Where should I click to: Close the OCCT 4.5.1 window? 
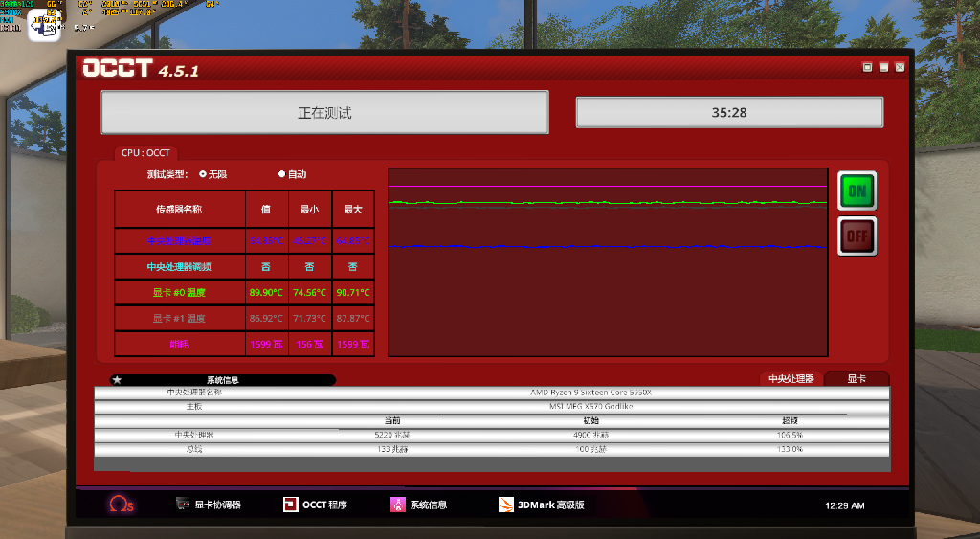(900, 67)
